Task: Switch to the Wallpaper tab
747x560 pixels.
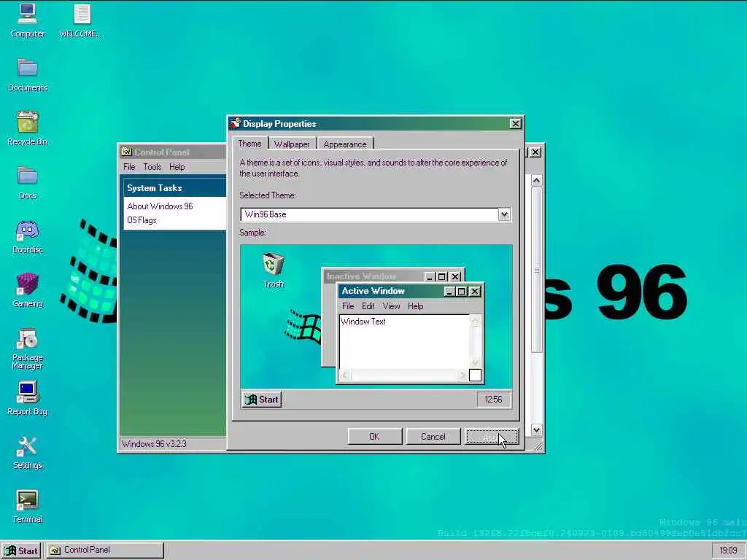Action: (292, 144)
